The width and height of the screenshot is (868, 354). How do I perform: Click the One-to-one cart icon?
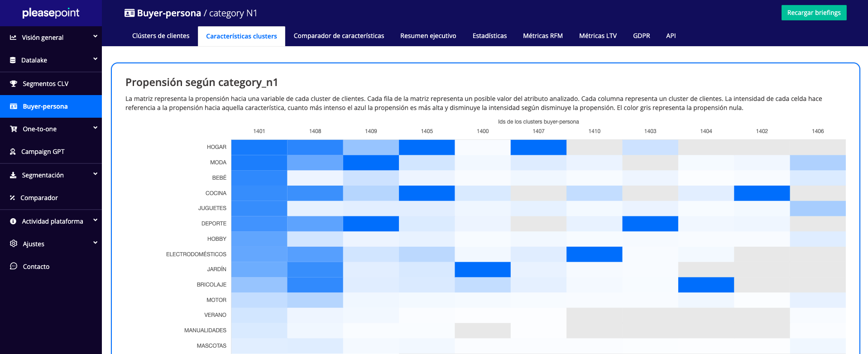click(14, 129)
